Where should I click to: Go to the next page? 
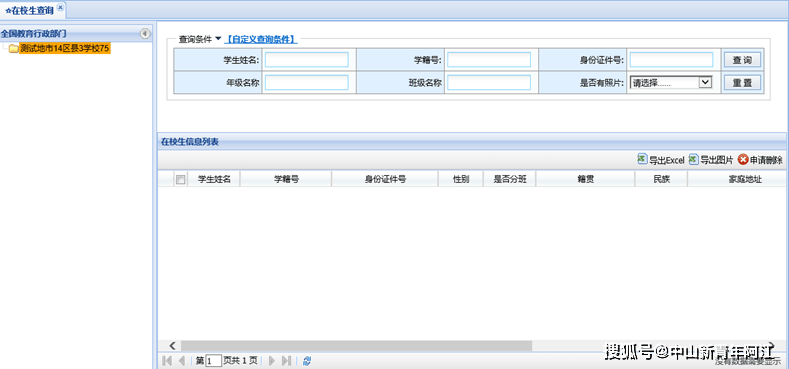[272, 360]
